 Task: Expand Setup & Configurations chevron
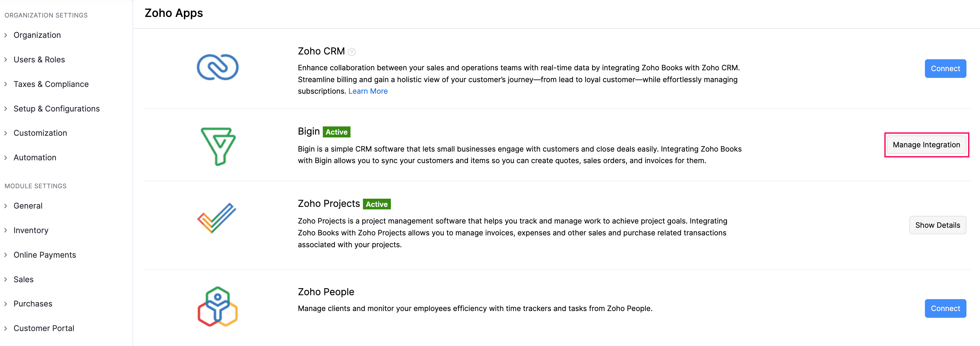point(6,109)
